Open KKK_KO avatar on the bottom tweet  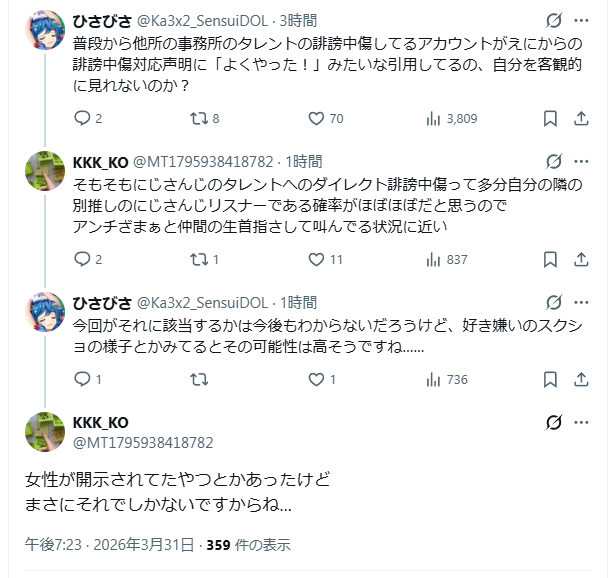coord(46,433)
